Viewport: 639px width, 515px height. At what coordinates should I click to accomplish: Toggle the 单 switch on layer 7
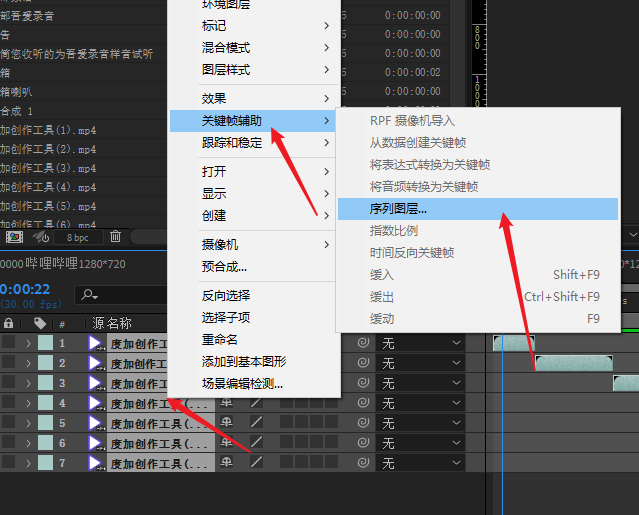227,462
